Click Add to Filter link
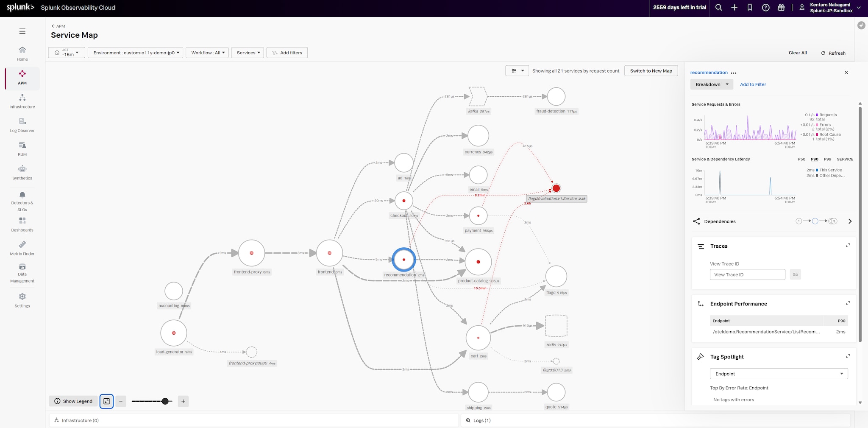The width and height of the screenshot is (868, 428). [753, 84]
